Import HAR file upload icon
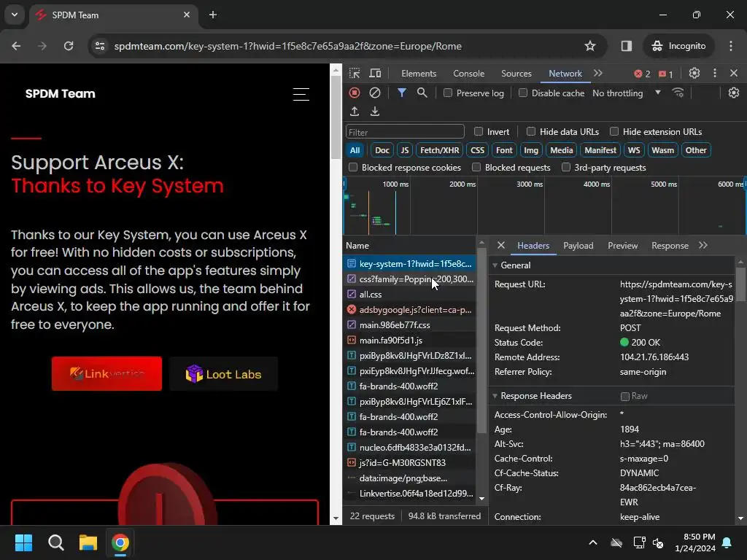Screen dimensions: 747x560 (355, 112)
